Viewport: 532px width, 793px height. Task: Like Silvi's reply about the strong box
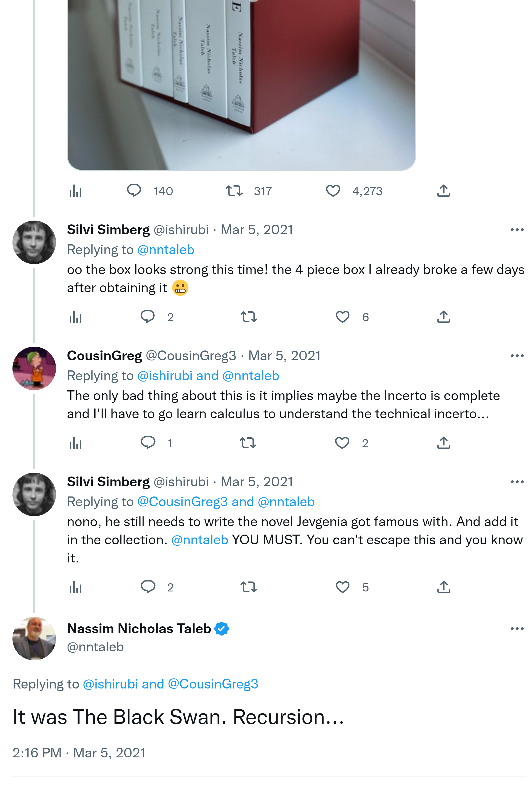pyautogui.click(x=342, y=317)
